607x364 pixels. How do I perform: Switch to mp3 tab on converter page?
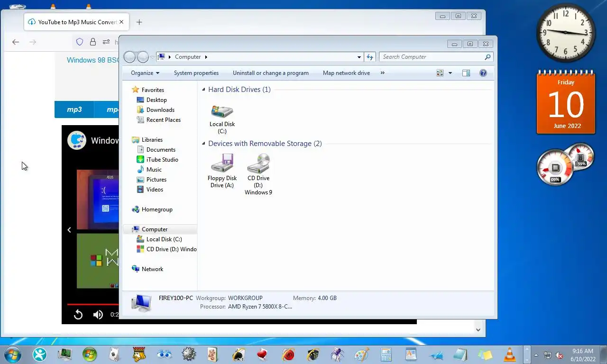[x=74, y=109]
